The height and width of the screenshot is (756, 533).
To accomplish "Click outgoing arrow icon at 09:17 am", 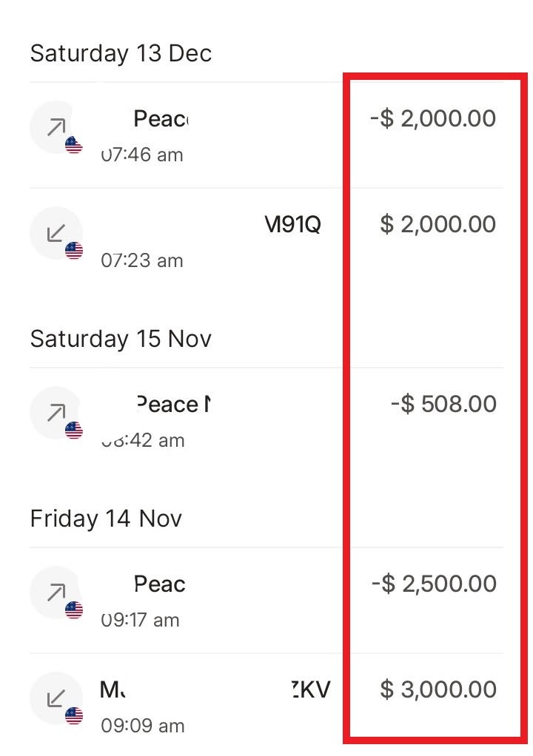I will pos(55,593).
